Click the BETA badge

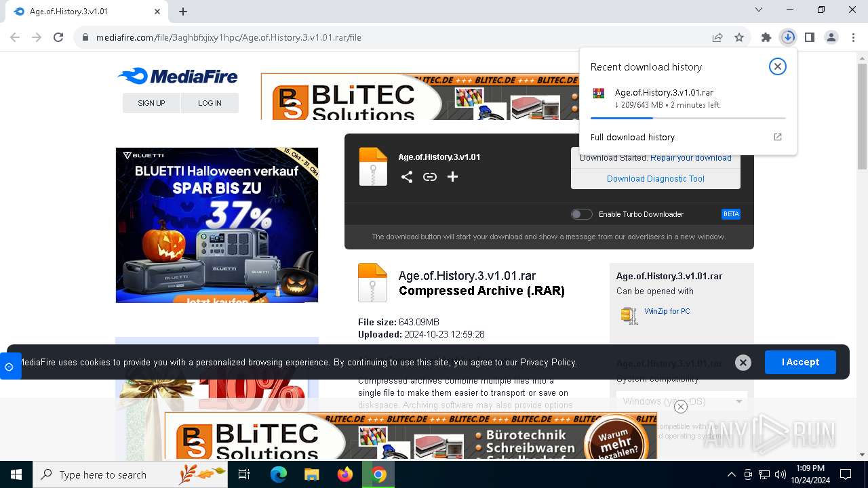coord(731,214)
